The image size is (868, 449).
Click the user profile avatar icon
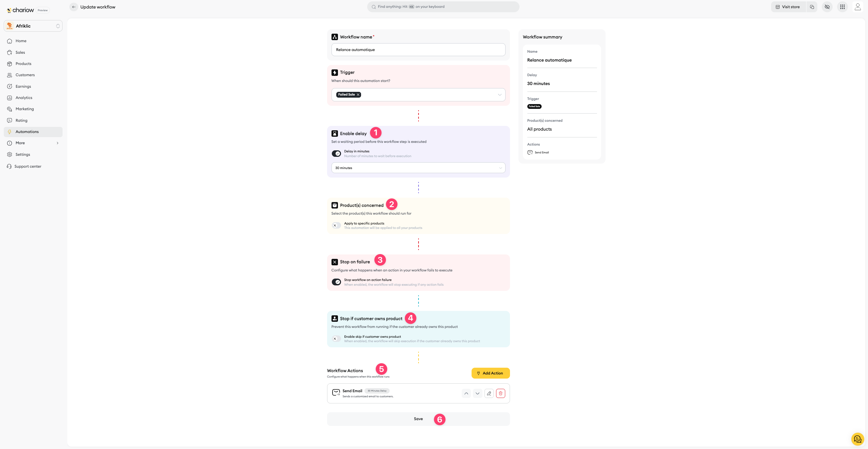pyautogui.click(x=857, y=7)
